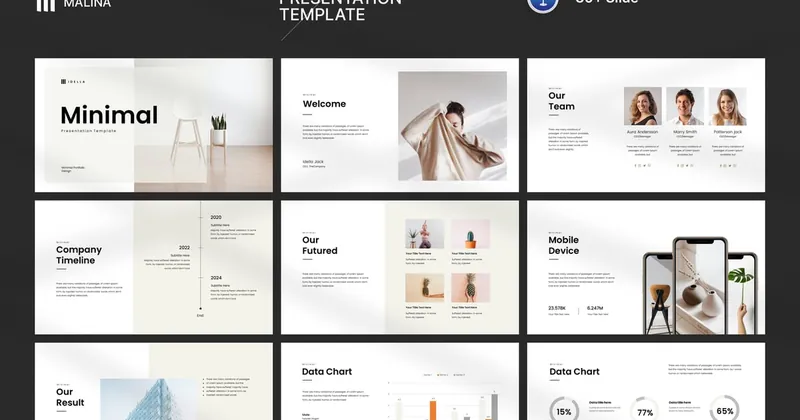Click the Data Chart heading on percentages slide

pos(574,372)
